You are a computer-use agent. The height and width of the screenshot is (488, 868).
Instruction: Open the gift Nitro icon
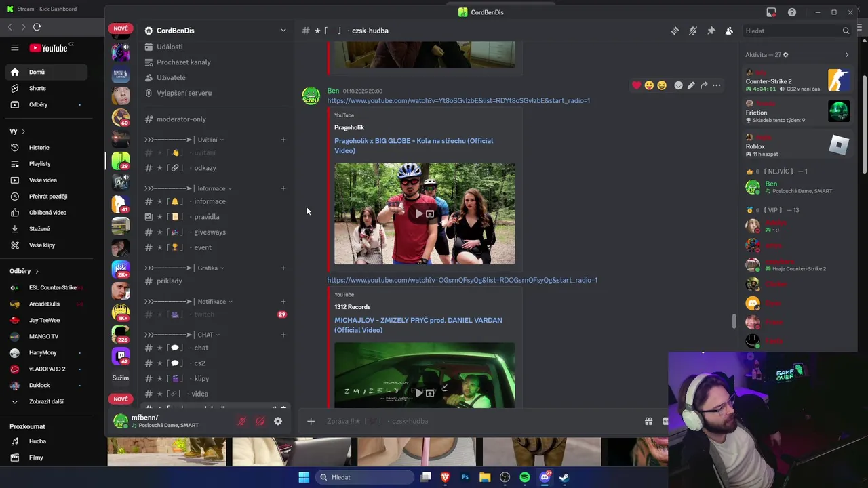pos(648,421)
